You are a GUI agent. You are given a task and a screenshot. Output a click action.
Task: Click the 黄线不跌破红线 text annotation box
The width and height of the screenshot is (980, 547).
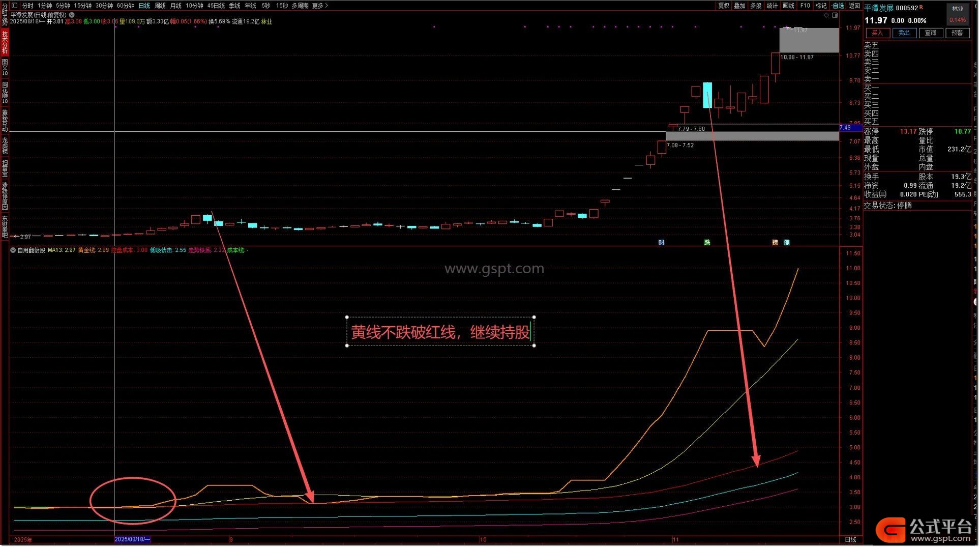440,332
